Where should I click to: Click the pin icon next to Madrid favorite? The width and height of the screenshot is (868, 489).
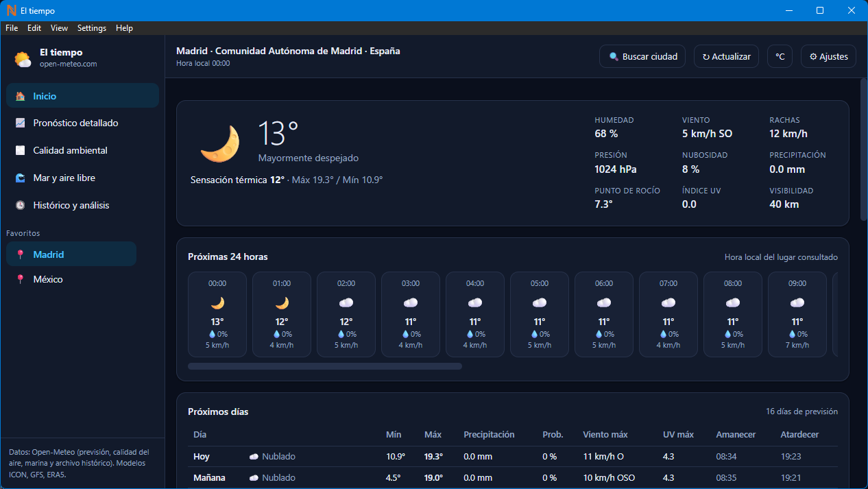(x=21, y=254)
